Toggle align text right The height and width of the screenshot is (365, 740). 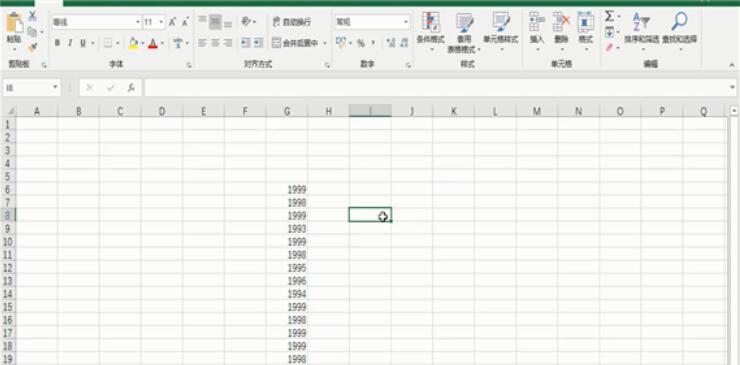[x=228, y=43]
